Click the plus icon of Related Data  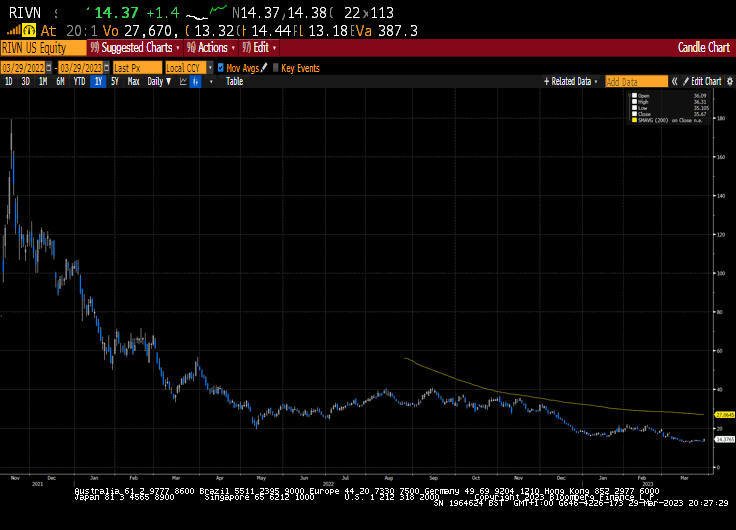(x=546, y=82)
